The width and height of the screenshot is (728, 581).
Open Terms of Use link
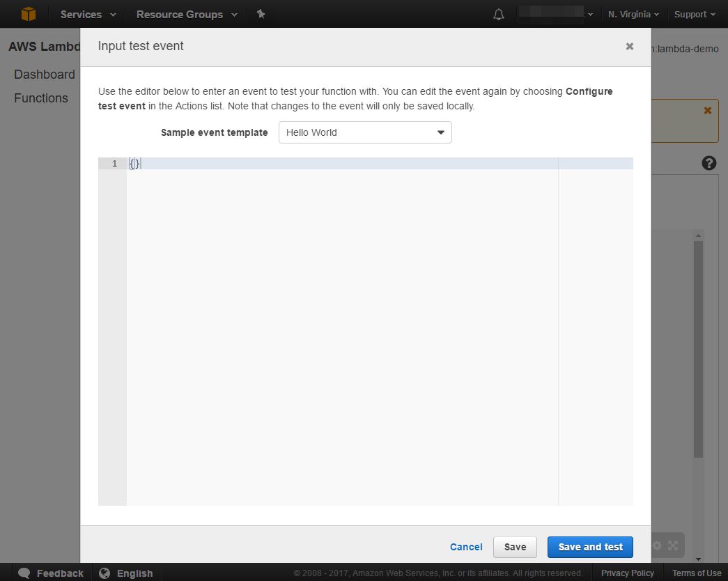(x=697, y=573)
